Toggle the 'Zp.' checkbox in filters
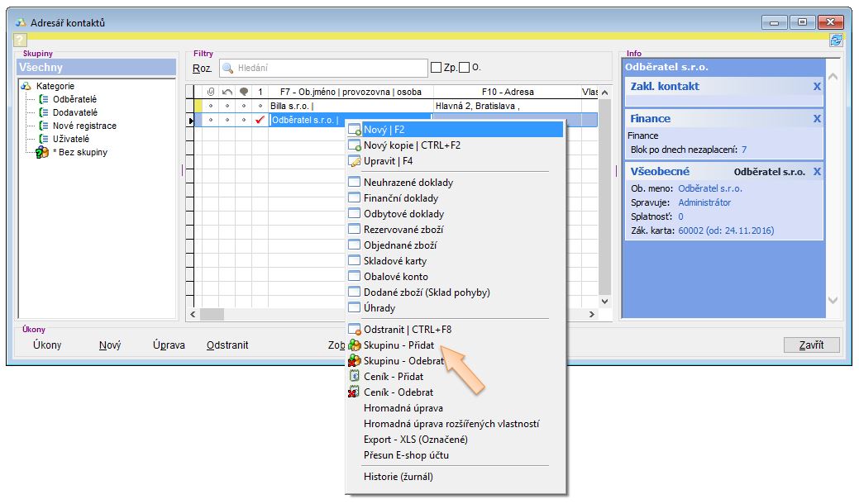The image size is (859, 504). pyautogui.click(x=437, y=68)
